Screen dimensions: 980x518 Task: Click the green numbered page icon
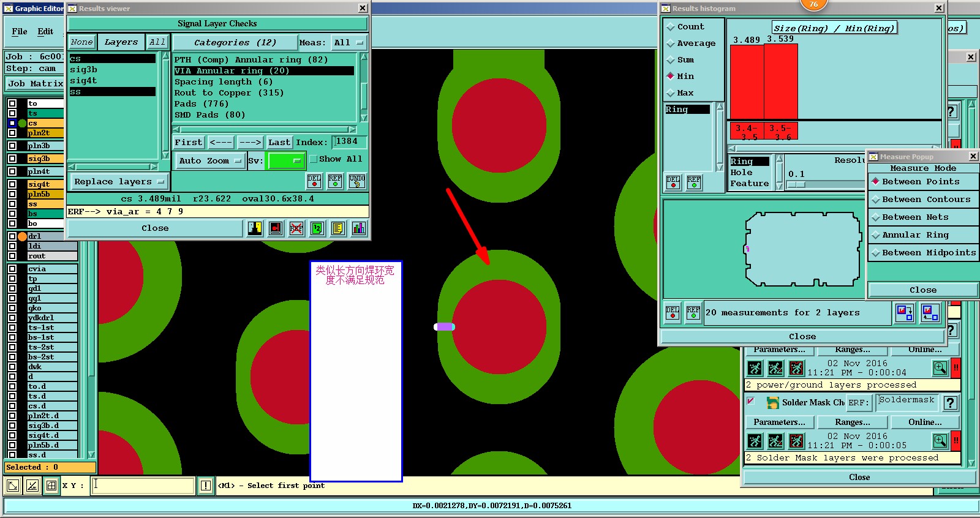point(317,228)
